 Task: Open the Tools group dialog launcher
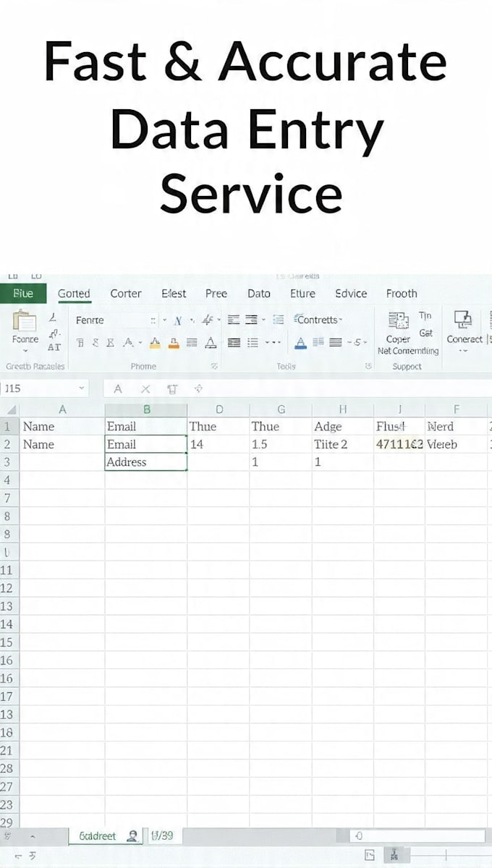coord(368,367)
